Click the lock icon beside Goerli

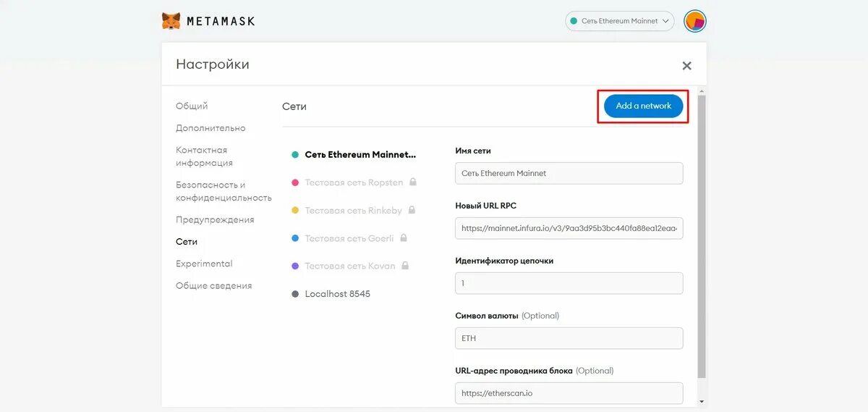coord(404,237)
